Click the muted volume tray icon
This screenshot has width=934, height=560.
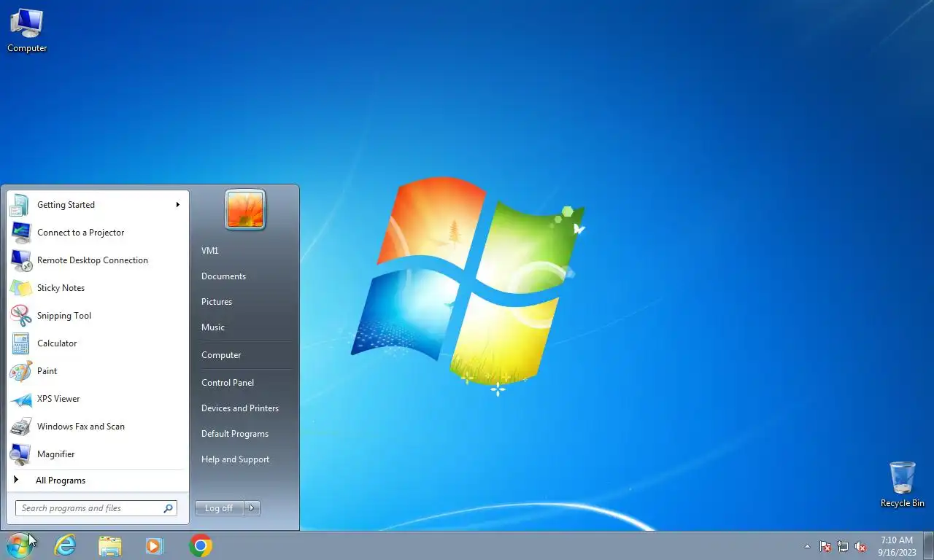pos(860,546)
